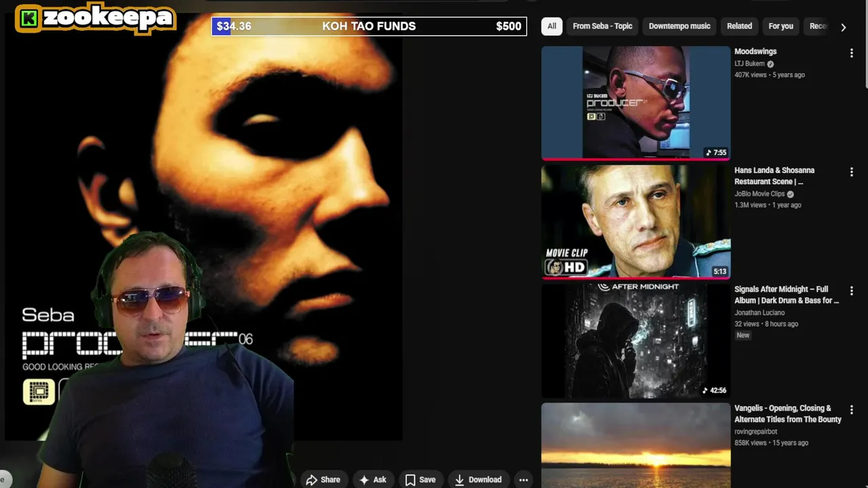Open more actions menu beside Download
868x488 pixels.
point(524,479)
